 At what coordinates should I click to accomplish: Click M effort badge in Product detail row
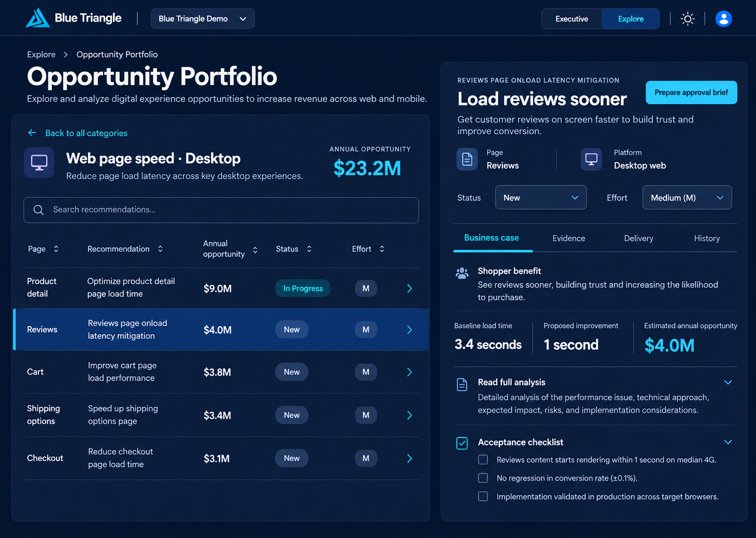coord(366,288)
